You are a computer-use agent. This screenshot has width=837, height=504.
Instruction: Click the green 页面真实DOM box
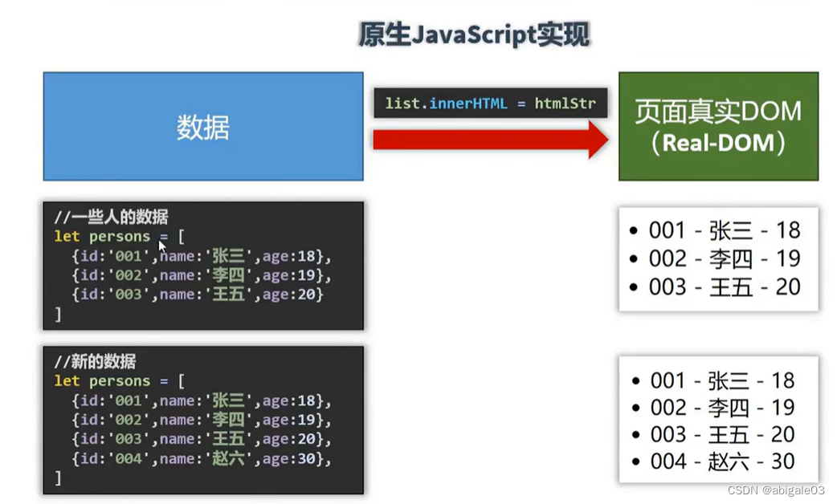(x=717, y=126)
